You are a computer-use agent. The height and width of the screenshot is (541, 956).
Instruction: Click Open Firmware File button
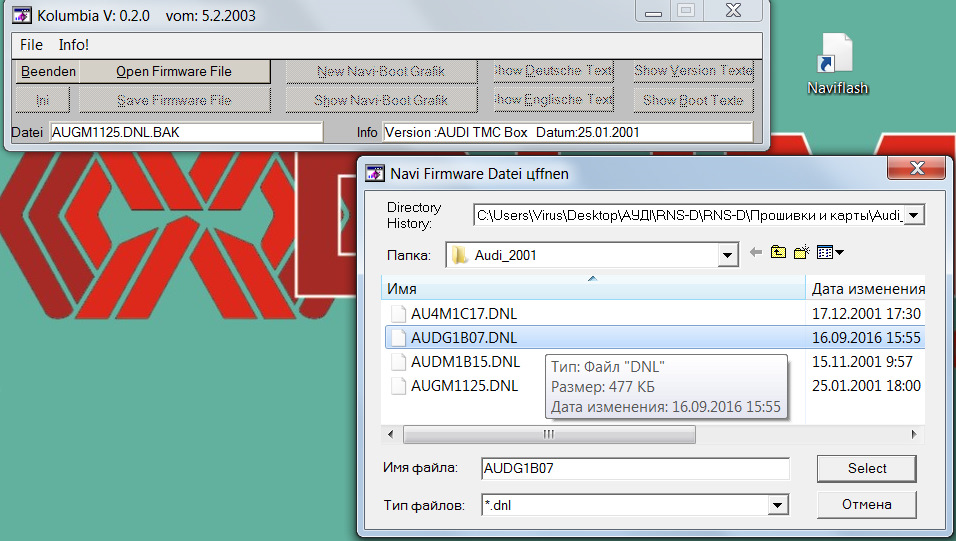tap(174, 71)
